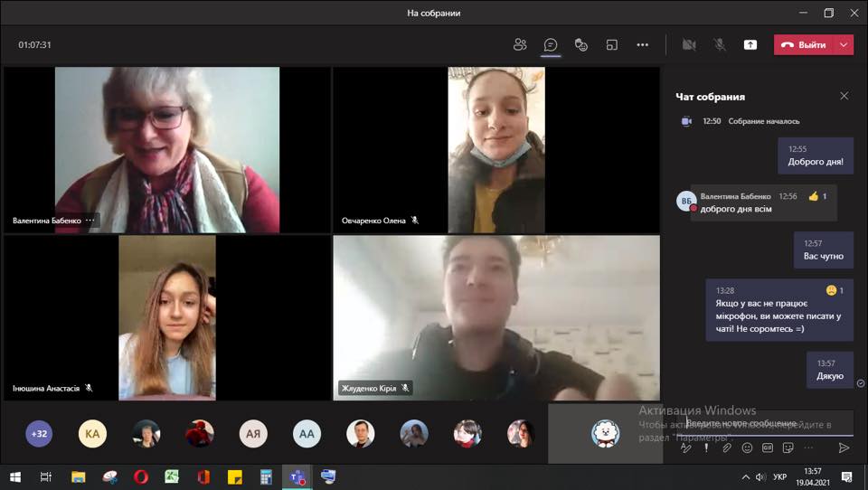Screen dimensions: 868x490
Task: Open more actions ellipsis in meeting toolbar
Action: click(x=642, y=45)
